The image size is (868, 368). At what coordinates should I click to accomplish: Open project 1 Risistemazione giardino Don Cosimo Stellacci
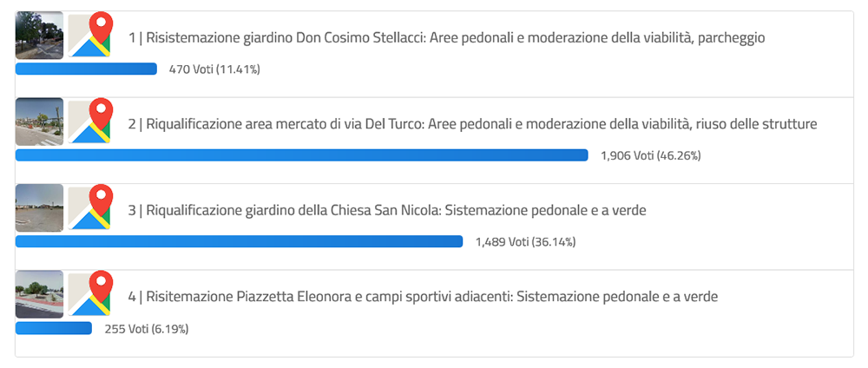pos(446,38)
